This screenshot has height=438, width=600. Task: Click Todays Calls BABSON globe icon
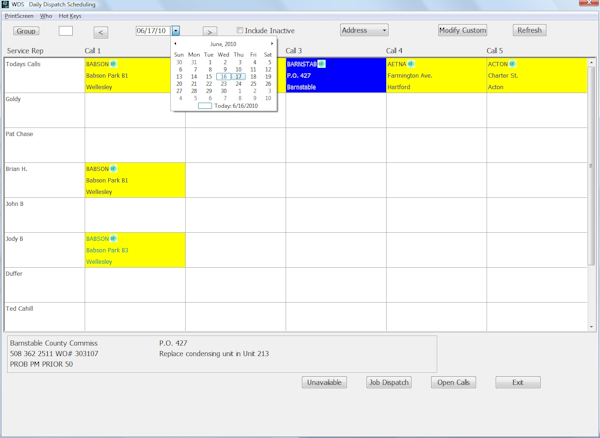tap(114, 64)
